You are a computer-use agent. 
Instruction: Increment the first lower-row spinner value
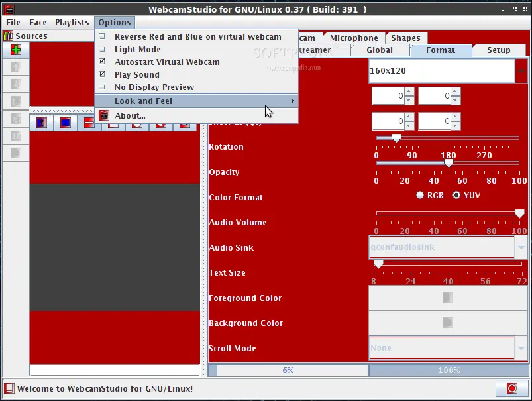pyautogui.click(x=409, y=117)
